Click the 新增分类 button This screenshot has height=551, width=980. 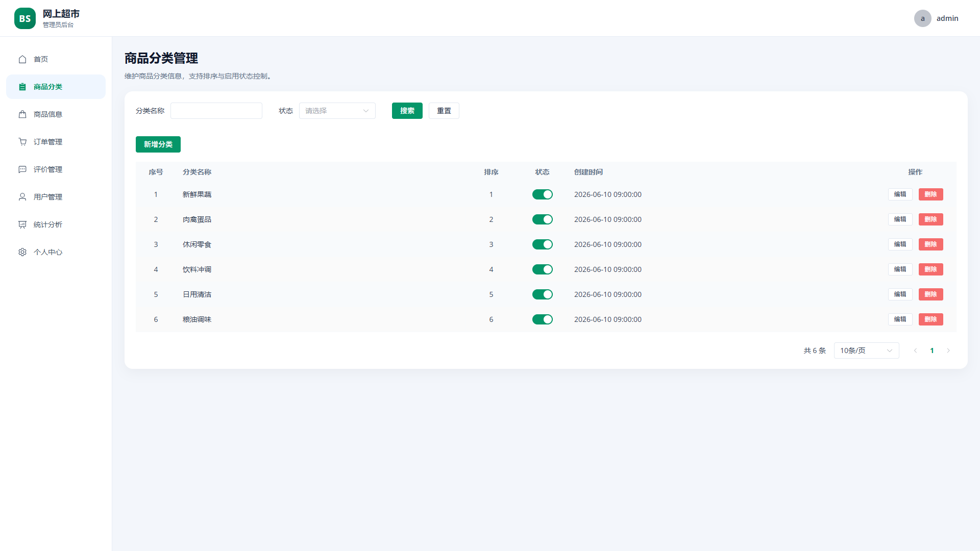coord(158,144)
